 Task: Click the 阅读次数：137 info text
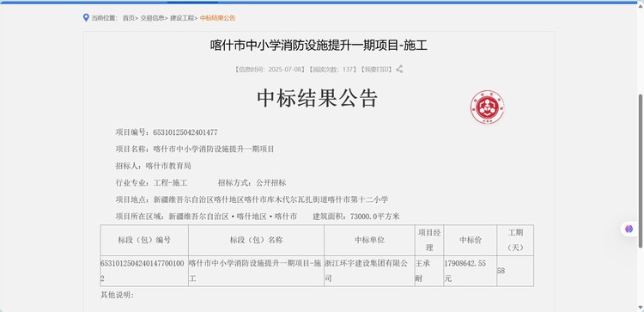332,69
